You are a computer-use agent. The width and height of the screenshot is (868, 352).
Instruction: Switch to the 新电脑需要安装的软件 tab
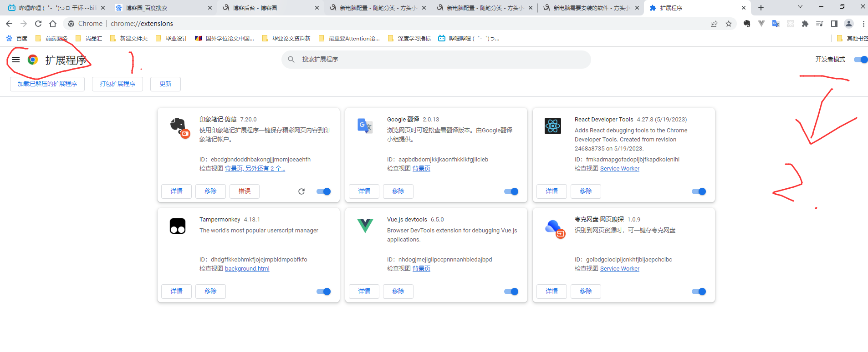pos(591,8)
